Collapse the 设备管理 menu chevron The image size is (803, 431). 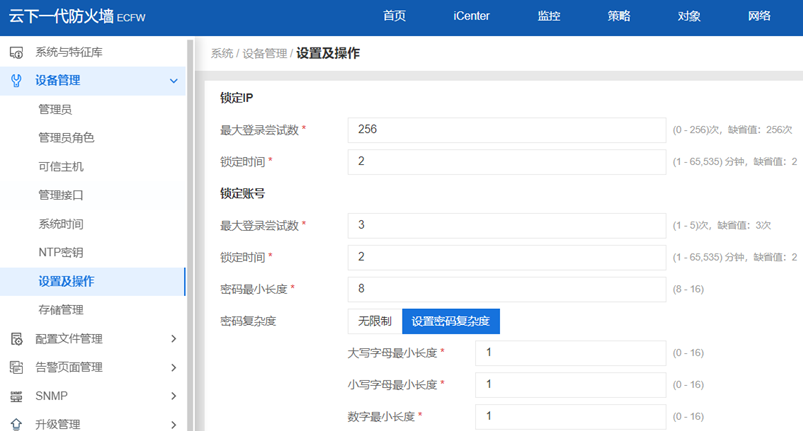click(x=173, y=81)
